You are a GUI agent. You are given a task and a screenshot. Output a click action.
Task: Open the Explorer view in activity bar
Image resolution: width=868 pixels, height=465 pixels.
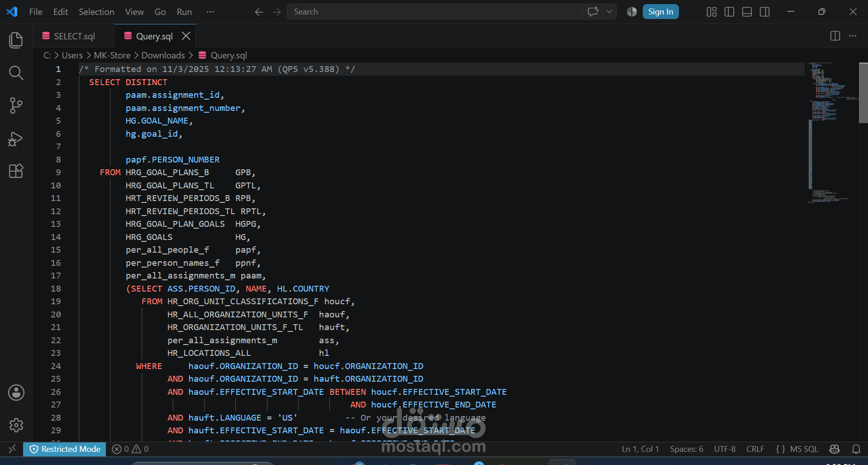tap(16, 40)
